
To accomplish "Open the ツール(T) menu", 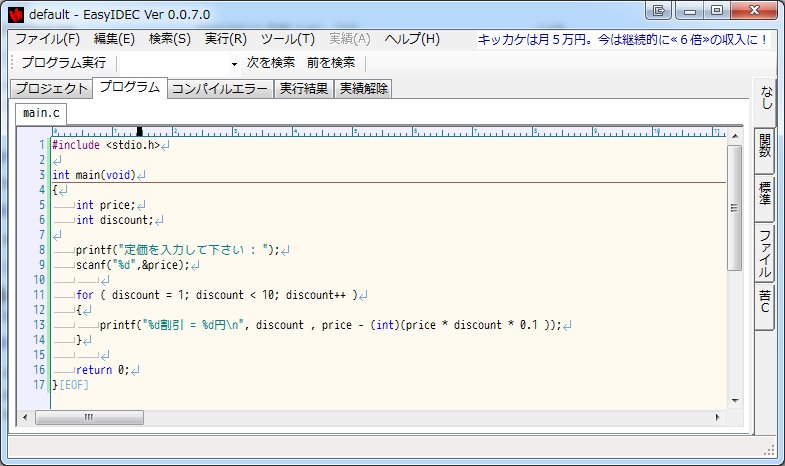I will tap(287, 39).
